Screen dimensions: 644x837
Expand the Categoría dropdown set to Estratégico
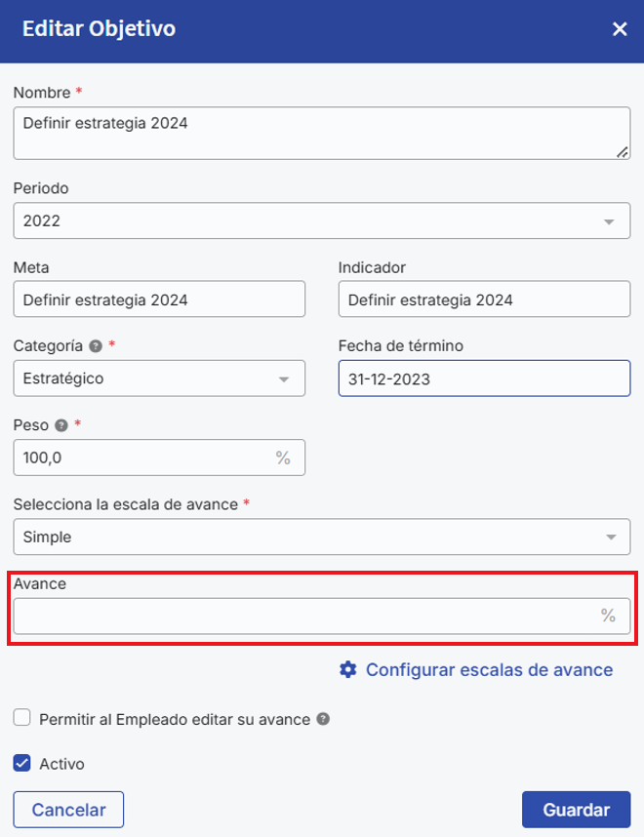tap(159, 379)
